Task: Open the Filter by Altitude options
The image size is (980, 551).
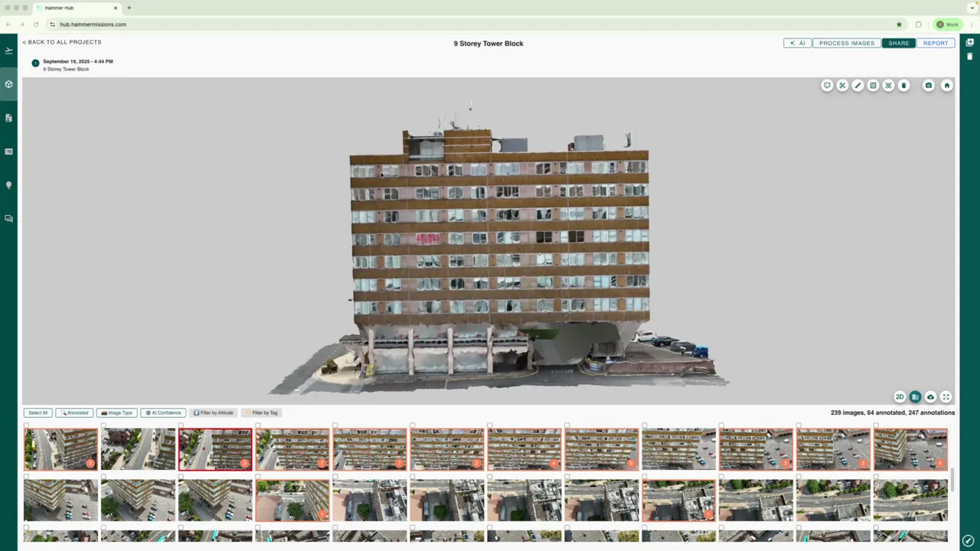Action: [x=213, y=412]
